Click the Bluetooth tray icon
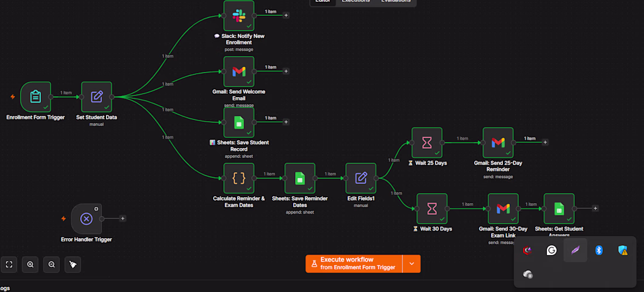This screenshot has height=292, width=644. coord(599,250)
